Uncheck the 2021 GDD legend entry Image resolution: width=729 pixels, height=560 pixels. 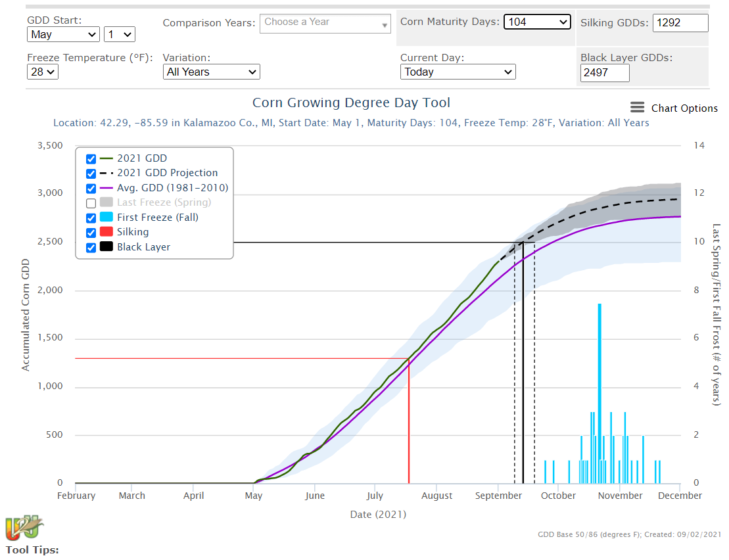click(x=90, y=158)
